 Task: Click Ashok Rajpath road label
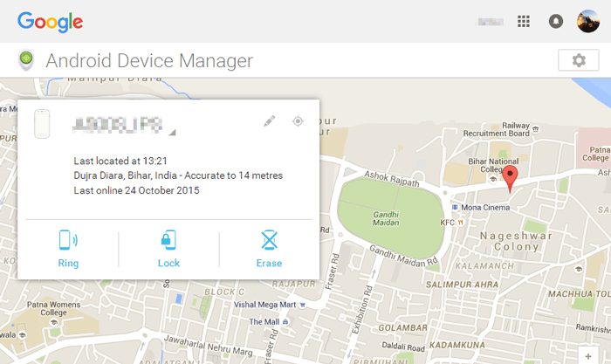tap(392, 179)
